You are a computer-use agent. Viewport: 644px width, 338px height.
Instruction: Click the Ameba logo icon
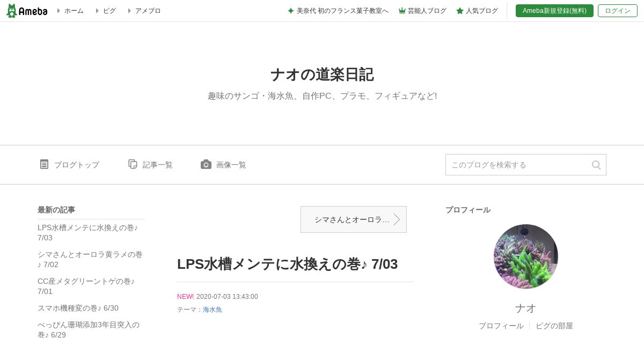[12, 11]
